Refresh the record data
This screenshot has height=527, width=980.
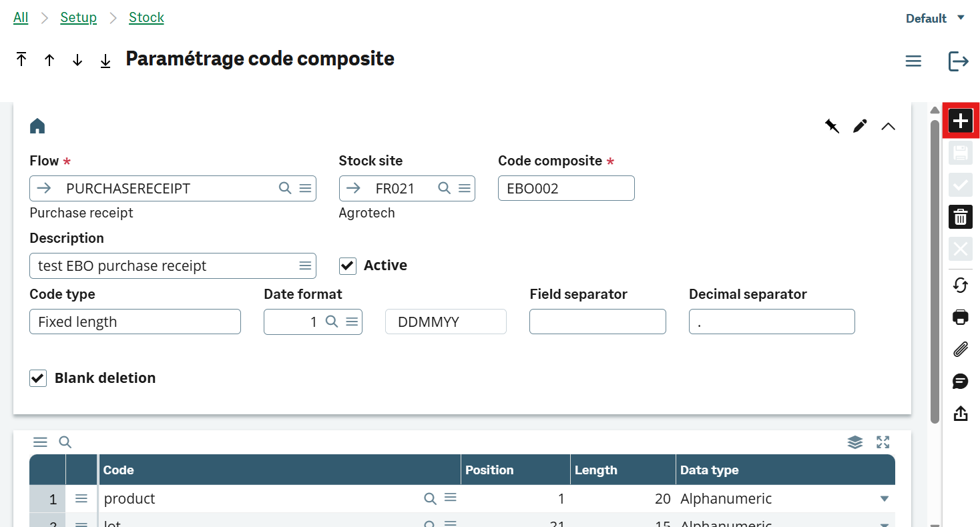[960, 285]
